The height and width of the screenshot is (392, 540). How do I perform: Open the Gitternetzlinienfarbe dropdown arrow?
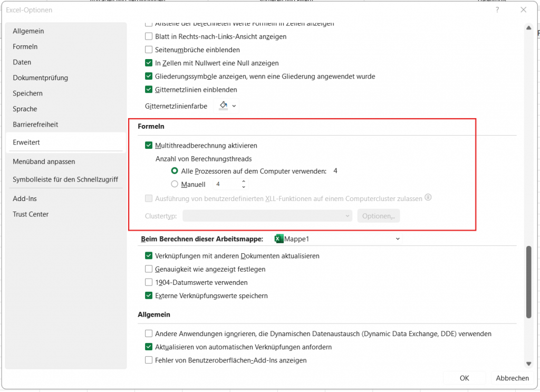tap(234, 106)
